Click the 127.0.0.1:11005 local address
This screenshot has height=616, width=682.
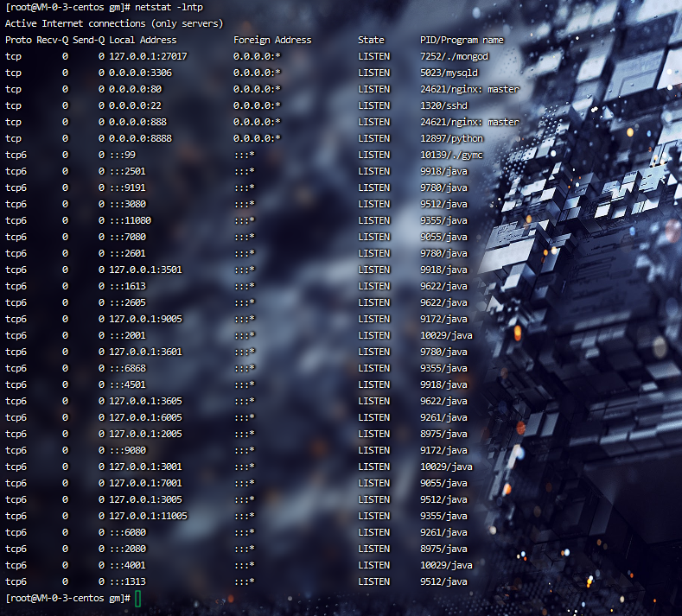coord(148,516)
